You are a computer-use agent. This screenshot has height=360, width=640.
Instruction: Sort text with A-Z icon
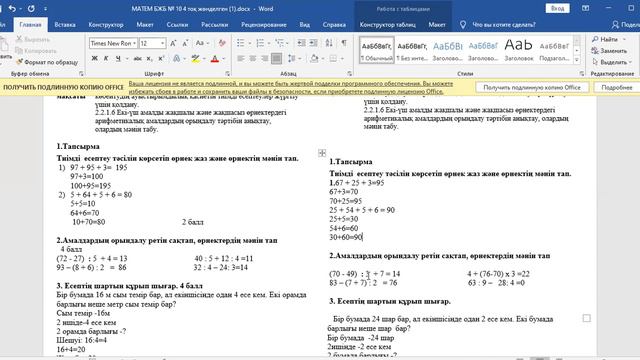(x=329, y=43)
